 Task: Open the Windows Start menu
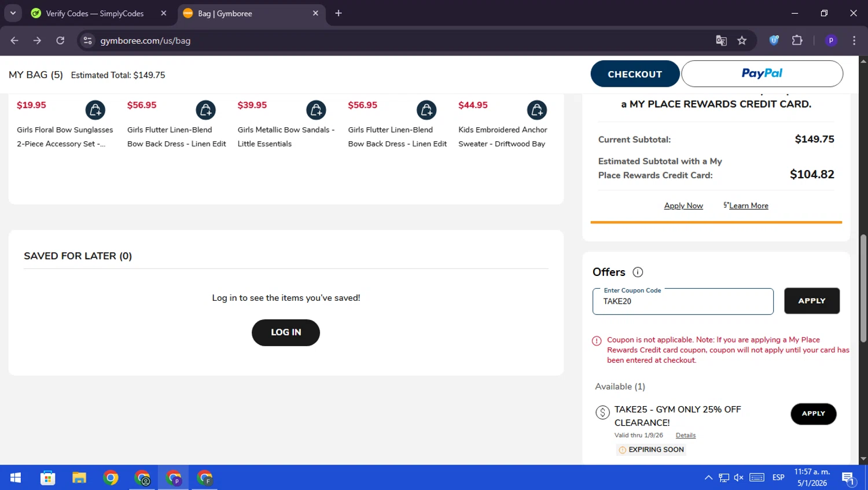[16, 478]
